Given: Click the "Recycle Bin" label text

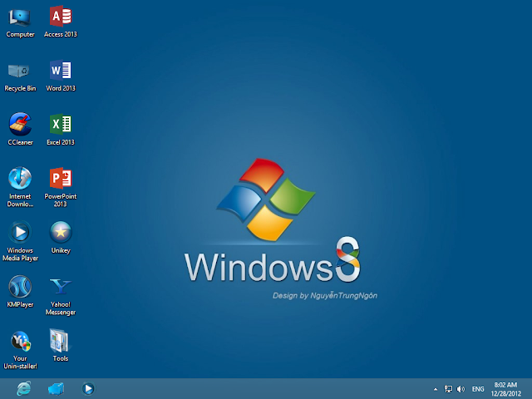Looking at the screenshot, I should [x=20, y=88].
